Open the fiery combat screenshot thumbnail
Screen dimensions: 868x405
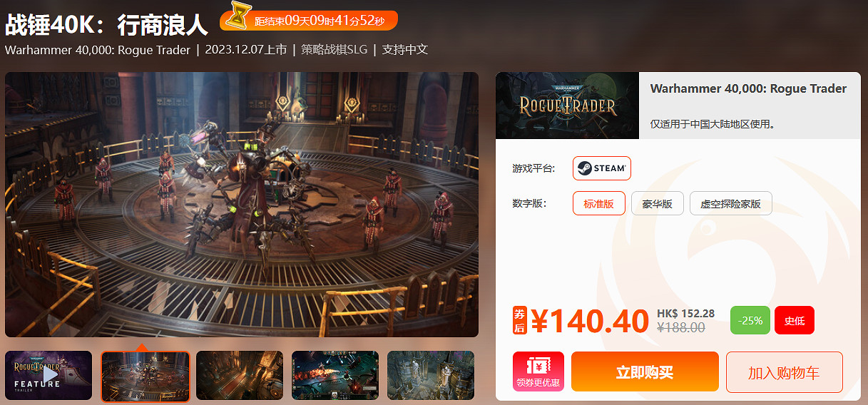point(335,376)
